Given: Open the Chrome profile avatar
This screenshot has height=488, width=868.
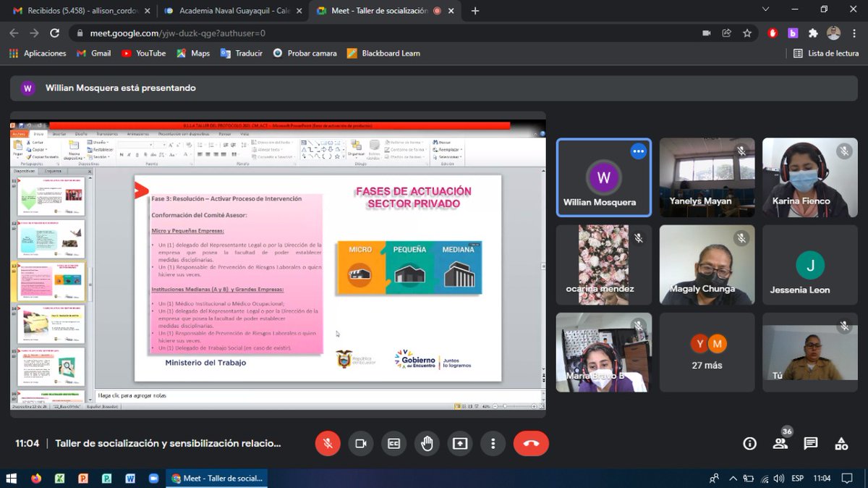Looking at the screenshot, I should coord(833,33).
